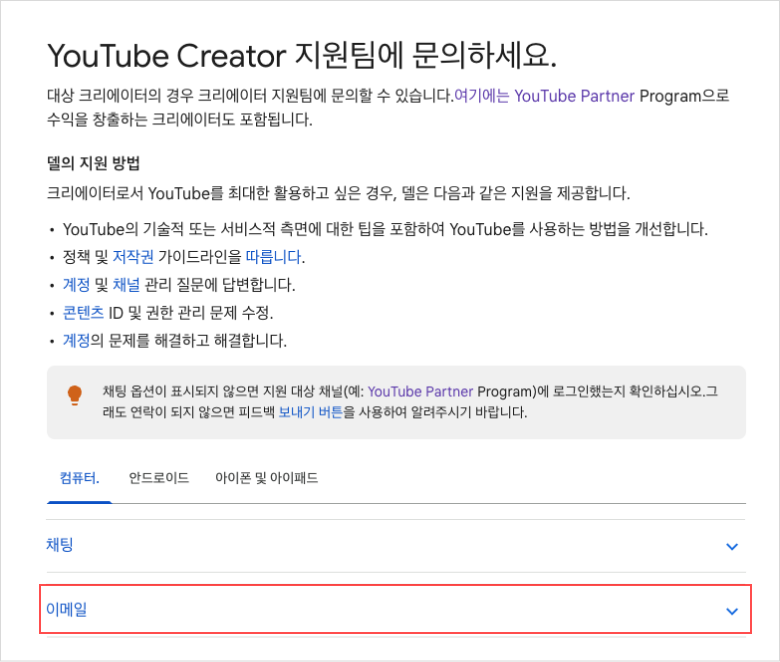Expand the 이메일 section chevron
This screenshot has height=662, width=780.
[x=732, y=611]
